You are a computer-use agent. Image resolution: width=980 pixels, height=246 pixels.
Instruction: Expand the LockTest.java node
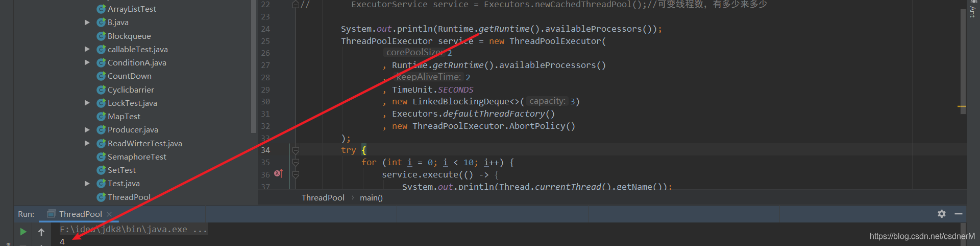coord(87,103)
